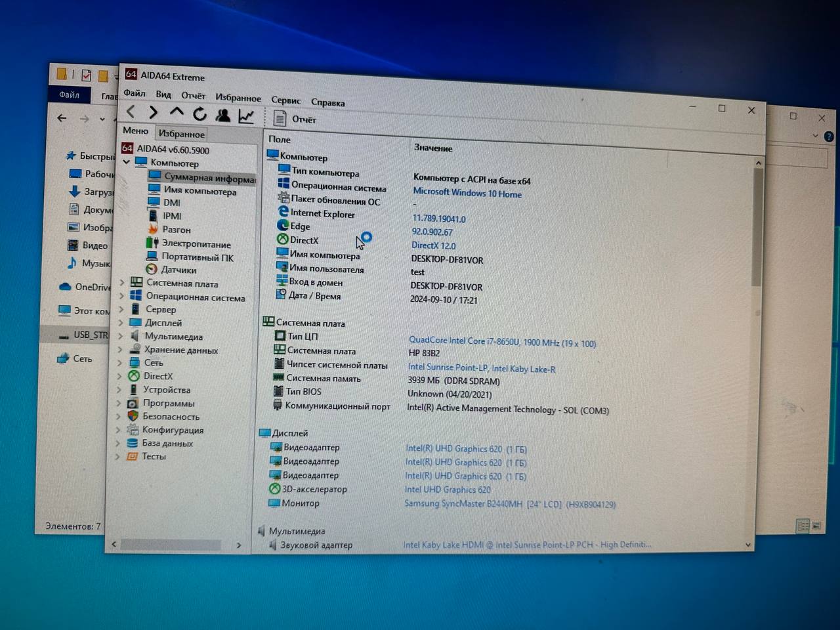Select Портативный ПК tree item
Viewport: 840px width, 630px height.
pyautogui.click(x=189, y=257)
